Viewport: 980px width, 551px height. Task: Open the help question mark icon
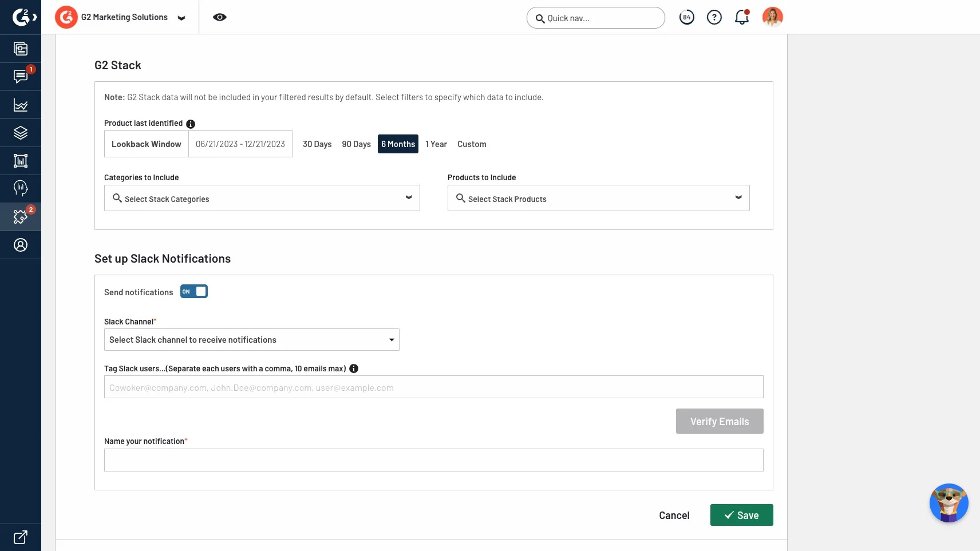coord(714,17)
